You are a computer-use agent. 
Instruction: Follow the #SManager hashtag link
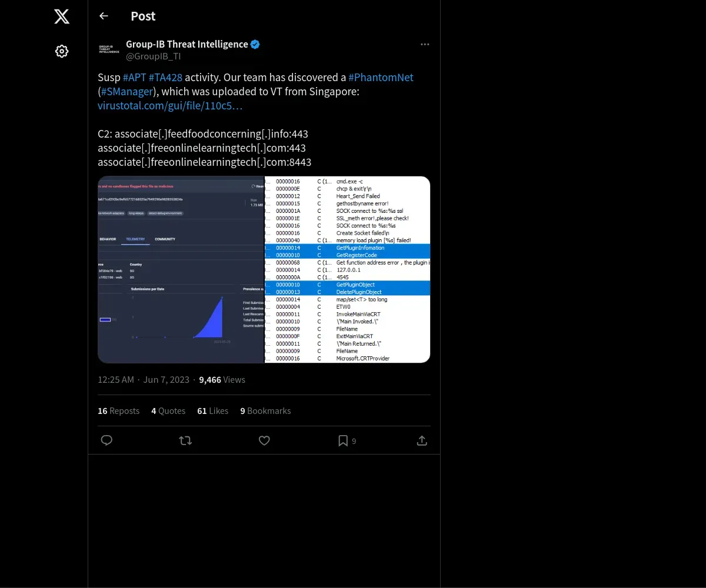click(x=127, y=92)
